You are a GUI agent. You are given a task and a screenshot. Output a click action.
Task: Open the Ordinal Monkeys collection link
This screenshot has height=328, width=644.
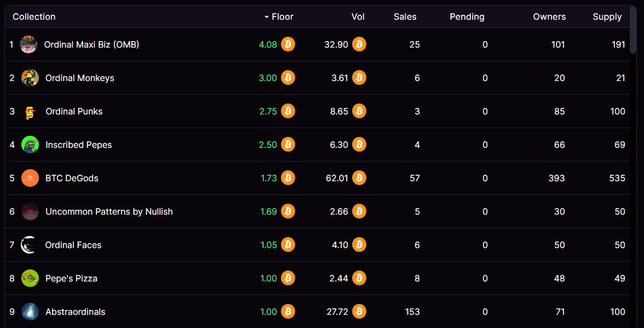80,78
